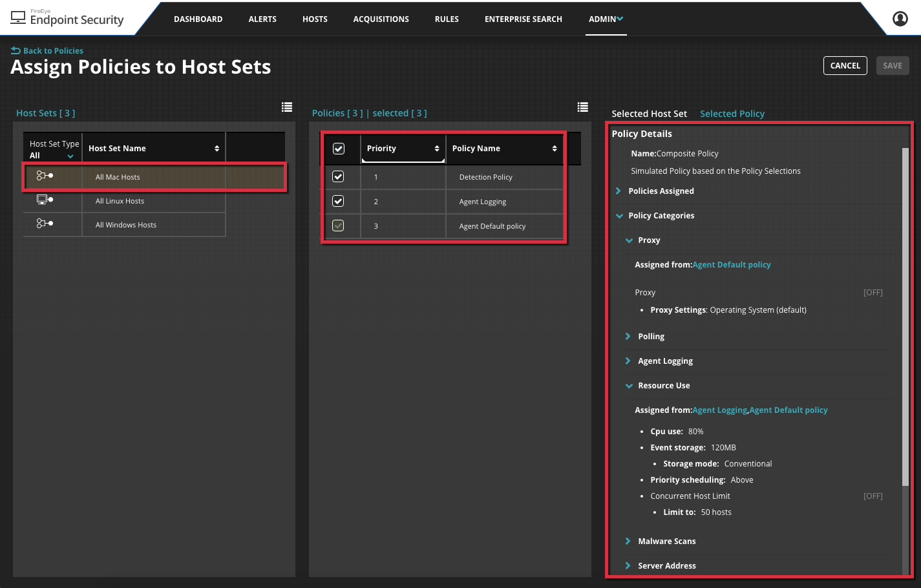Click the Simulated Policy description text
Viewport: 921px width, 588px height.
click(715, 171)
